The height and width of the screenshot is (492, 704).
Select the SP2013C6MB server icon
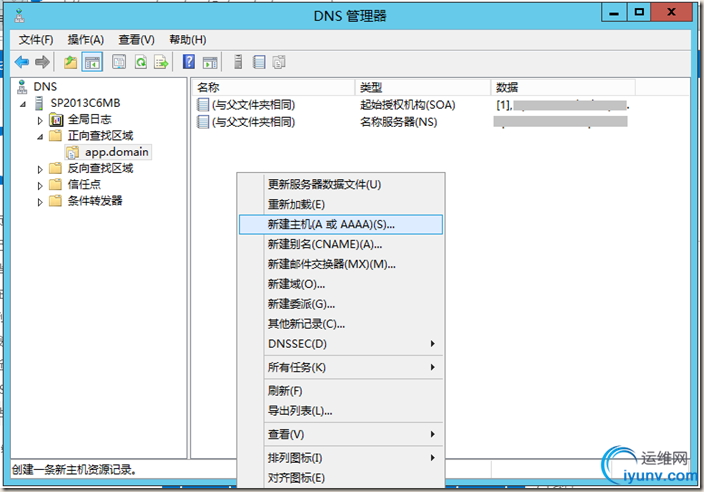click(40, 103)
